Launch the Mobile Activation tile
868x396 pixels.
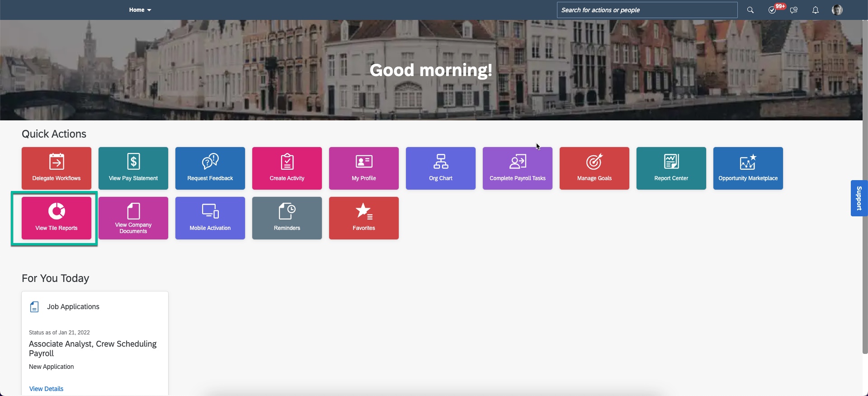tap(210, 218)
